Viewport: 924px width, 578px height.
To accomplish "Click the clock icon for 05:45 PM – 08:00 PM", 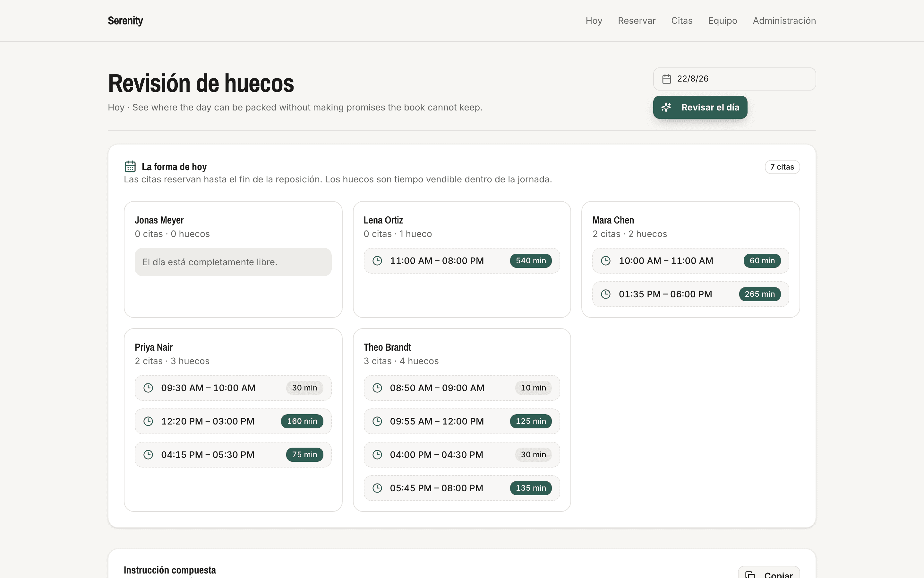I will 377,488.
